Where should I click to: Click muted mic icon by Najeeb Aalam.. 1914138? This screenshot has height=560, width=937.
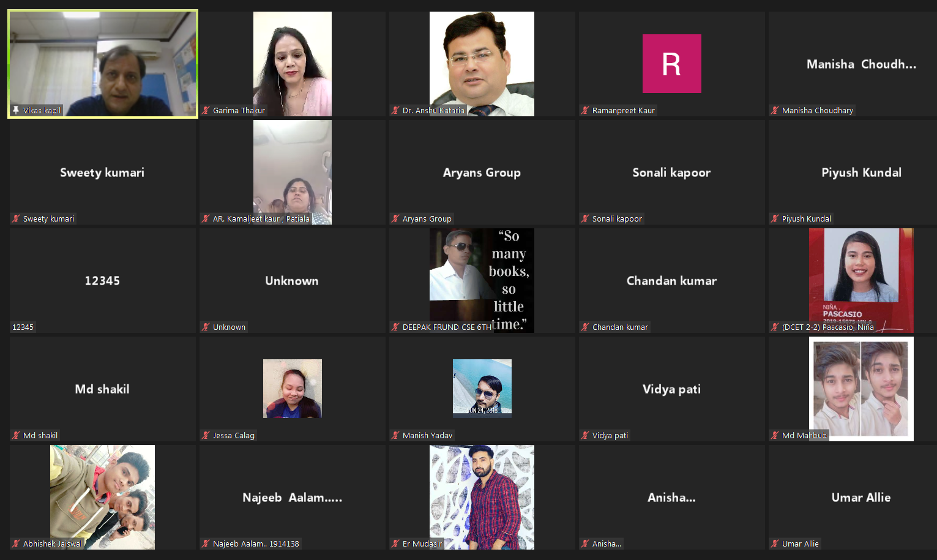click(x=206, y=543)
